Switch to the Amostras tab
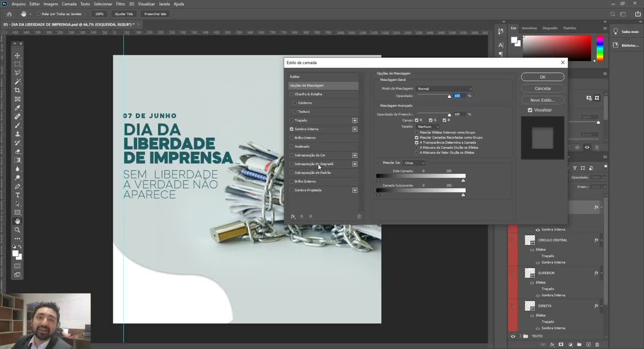Viewport: 644px width, 349px height. (529, 28)
